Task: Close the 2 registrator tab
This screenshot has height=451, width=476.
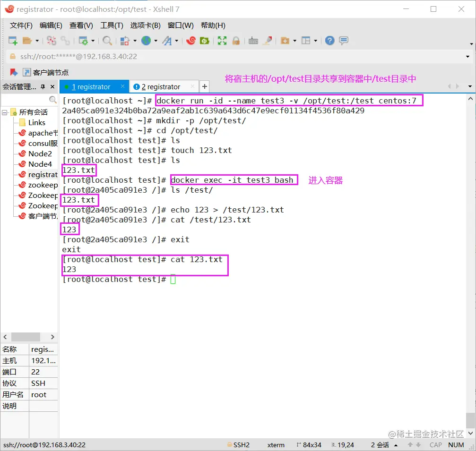Action: click(x=192, y=86)
